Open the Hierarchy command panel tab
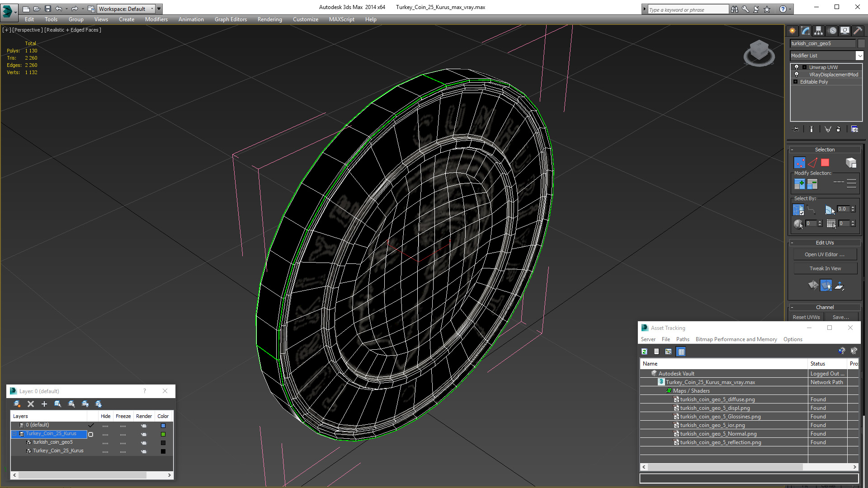The height and width of the screenshot is (488, 868). point(818,31)
